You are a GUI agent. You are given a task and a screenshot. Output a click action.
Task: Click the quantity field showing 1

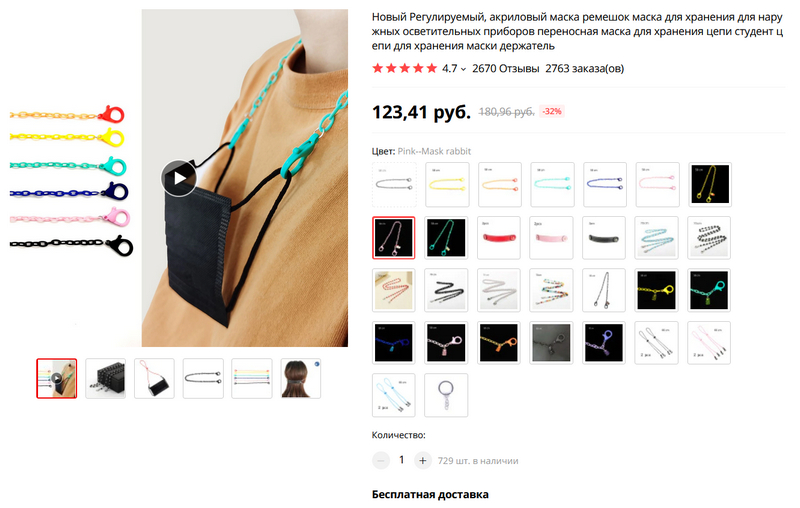pyautogui.click(x=402, y=460)
